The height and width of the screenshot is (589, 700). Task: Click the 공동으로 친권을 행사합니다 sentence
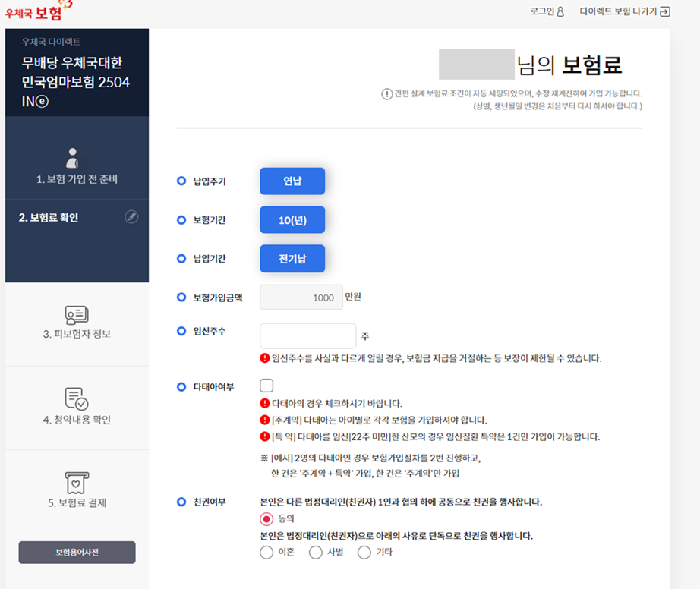401,502
